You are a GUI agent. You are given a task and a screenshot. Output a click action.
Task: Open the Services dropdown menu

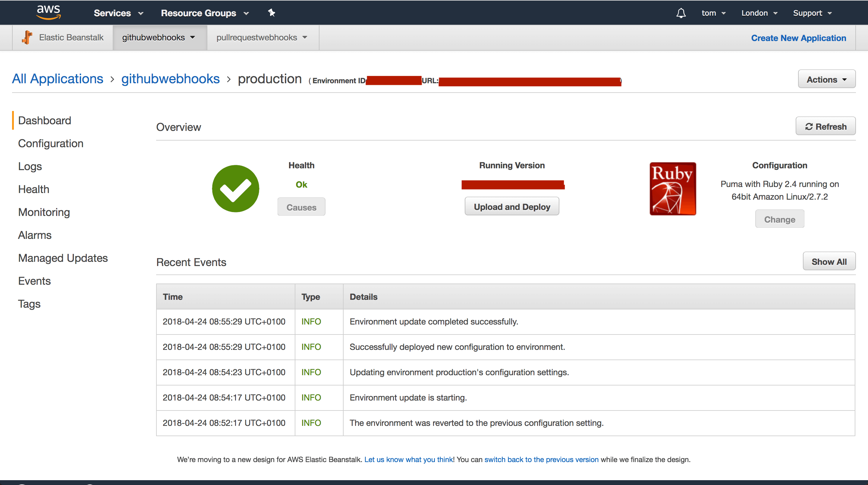point(119,13)
